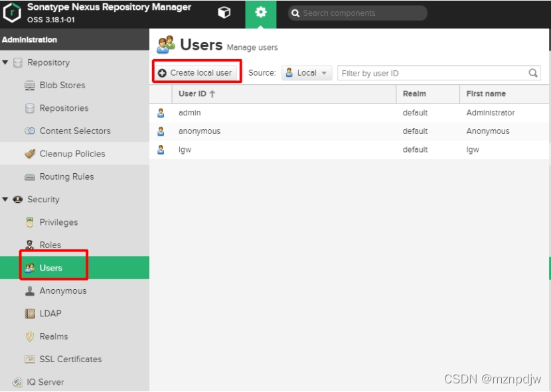Image resolution: width=551 pixels, height=392 pixels.
Task: Open the Source Local dropdown
Action: [307, 73]
